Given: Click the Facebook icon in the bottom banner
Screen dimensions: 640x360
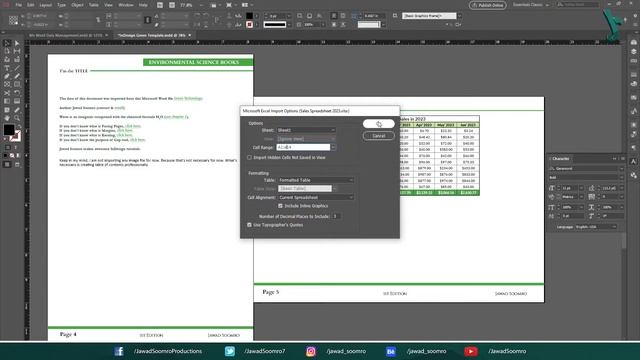Looking at the screenshot, I should tap(119, 351).
